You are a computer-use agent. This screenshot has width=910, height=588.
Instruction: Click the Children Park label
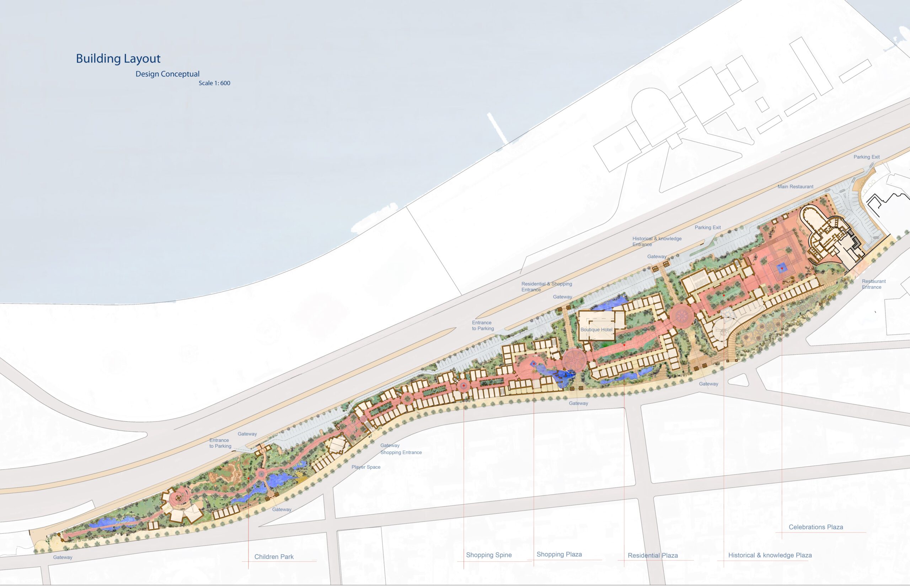(274, 557)
